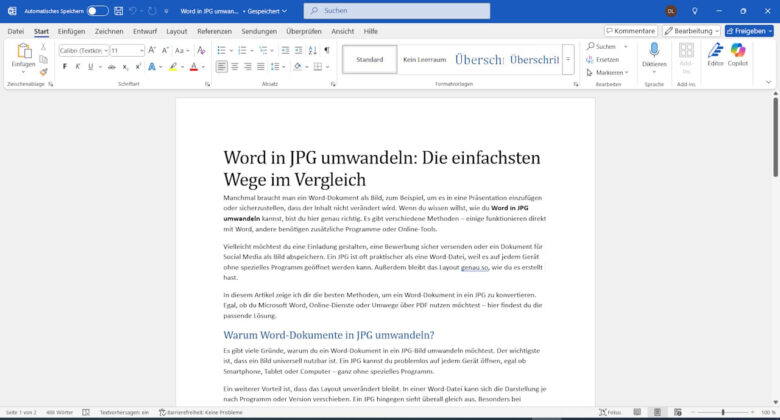Toggle Textvorhersagen setting in status bar
This screenshot has width=780, height=420.
point(124,412)
